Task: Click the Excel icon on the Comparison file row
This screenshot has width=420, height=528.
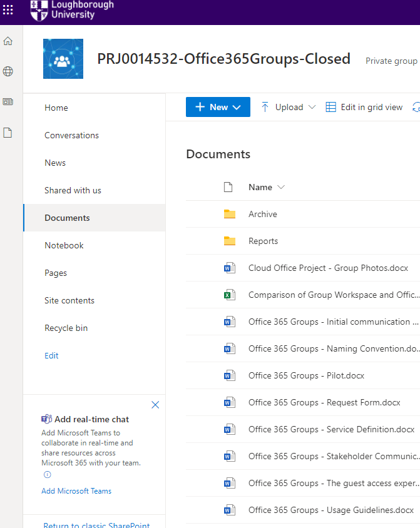Action: (229, 295)
